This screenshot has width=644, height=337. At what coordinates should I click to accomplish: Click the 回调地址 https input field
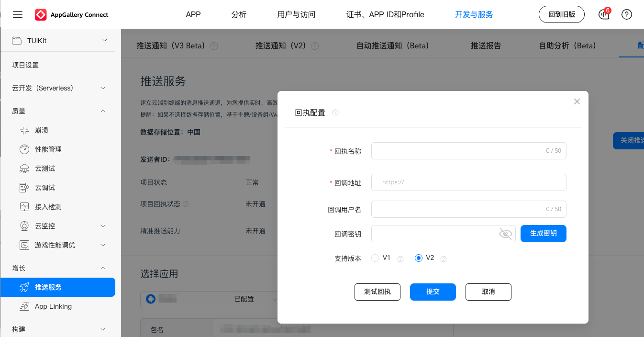pyautogui.click(x=469, y=182)
